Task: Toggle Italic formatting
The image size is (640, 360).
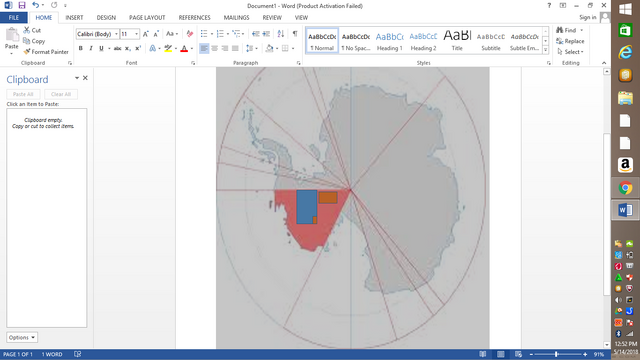Action: click(x=91, y=48)
